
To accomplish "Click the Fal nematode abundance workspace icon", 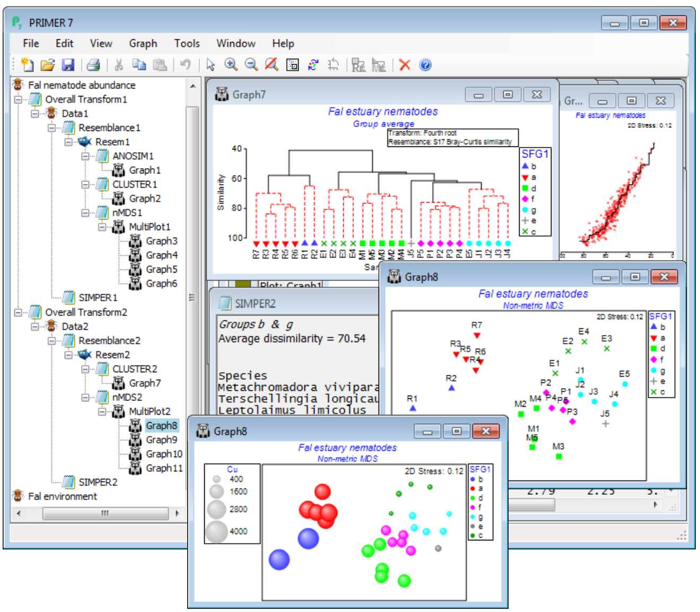I will [19, 85].
